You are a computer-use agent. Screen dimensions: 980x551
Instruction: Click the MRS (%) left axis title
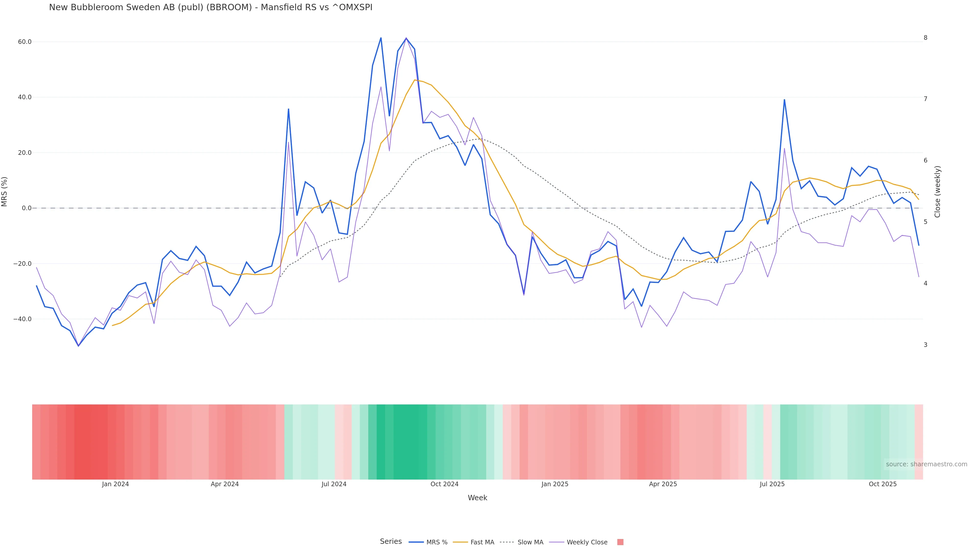pyautogui.click(x=5, y=192)
